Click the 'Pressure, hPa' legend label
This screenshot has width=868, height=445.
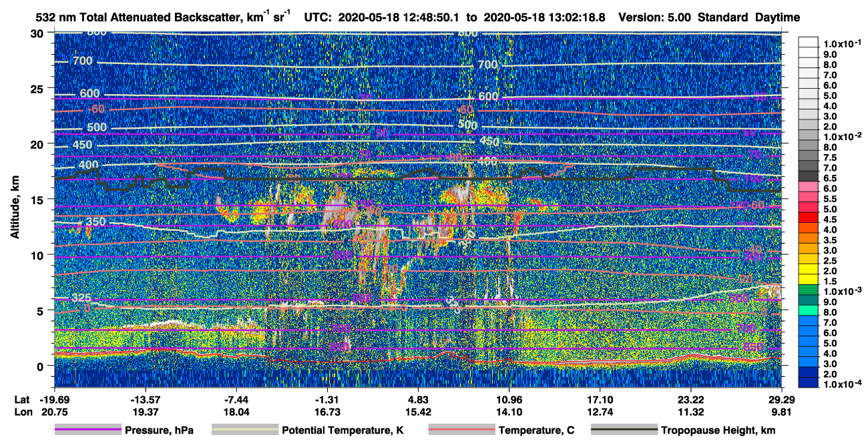coord(160,431)
